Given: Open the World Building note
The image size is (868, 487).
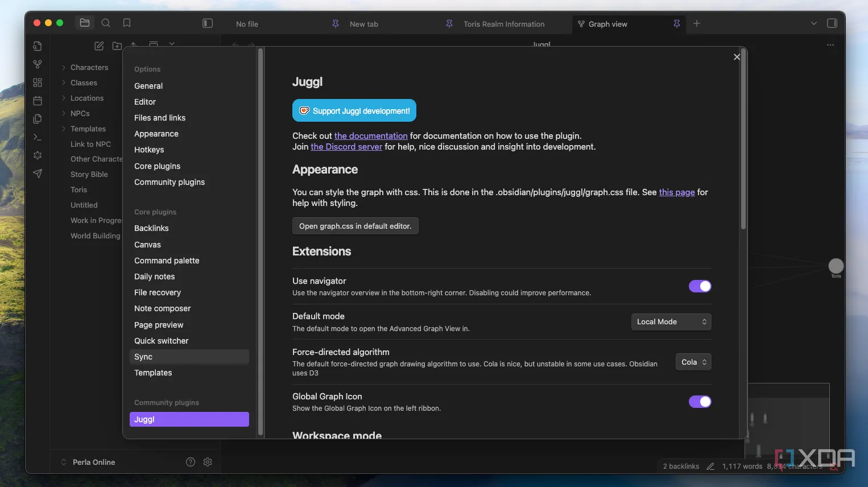Looking at the screenshot, I should (96, 236).
